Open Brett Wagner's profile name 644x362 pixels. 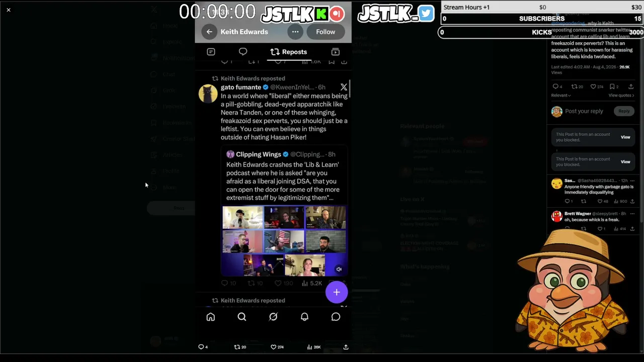[578, 214]
